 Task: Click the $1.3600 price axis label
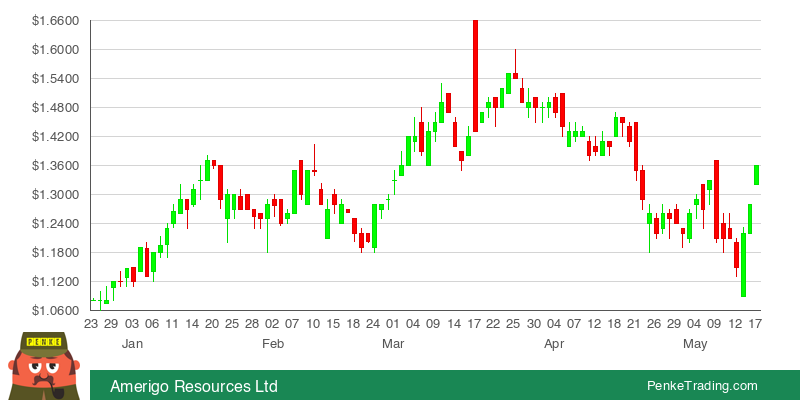pyautogui.click(x=55, y=166)
